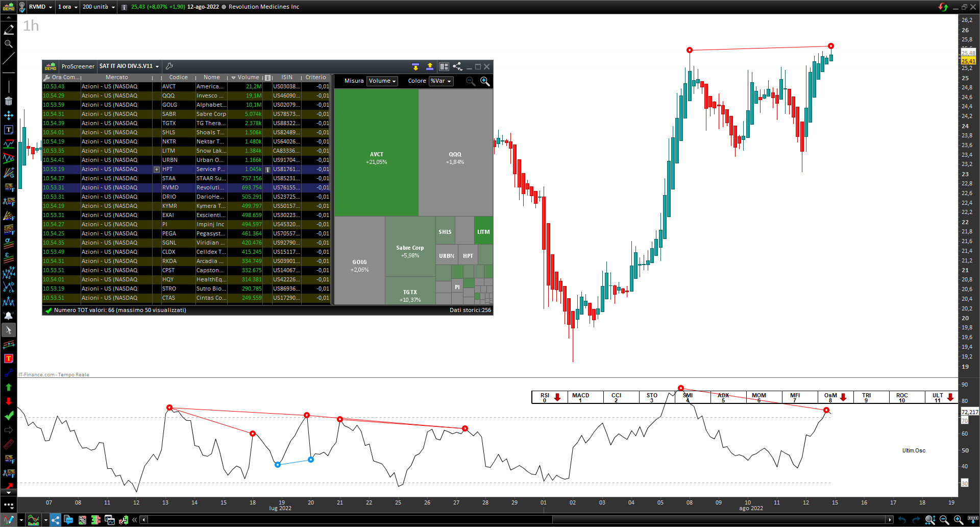The image size is (980, 527).
Task: Select the HPT row in the screener list
Action: 186,169
